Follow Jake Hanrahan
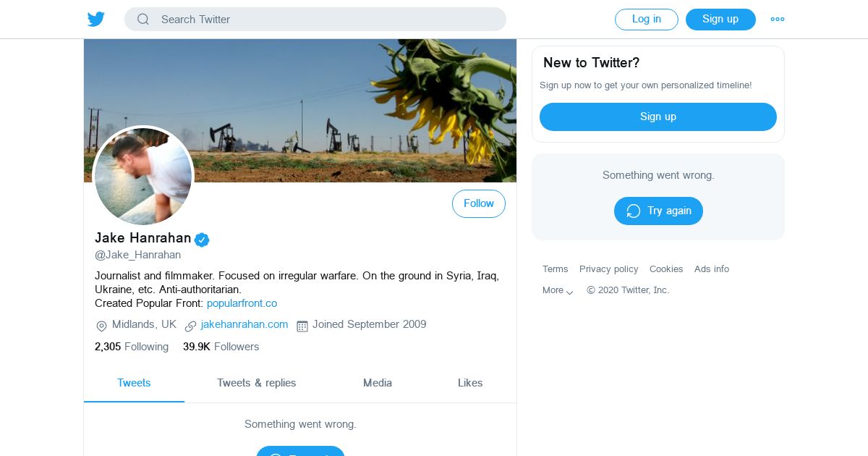Screen dimensions: 868x456 tap(478, 204)
